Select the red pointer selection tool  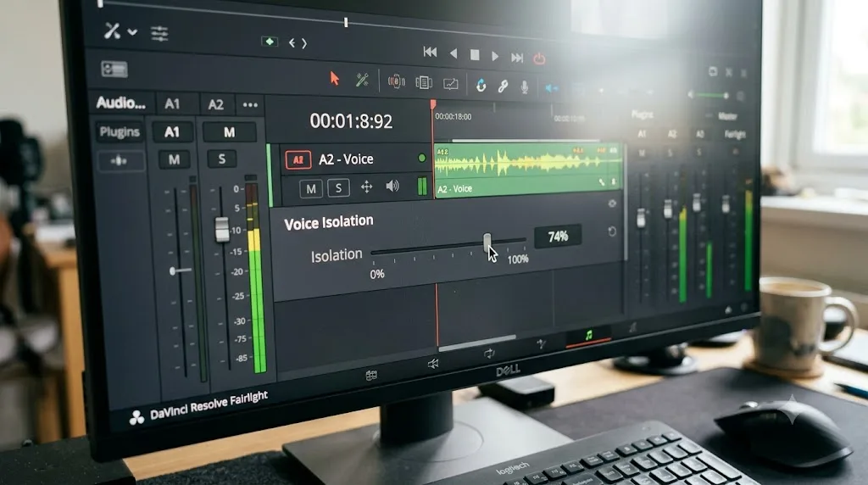[334, 79]
